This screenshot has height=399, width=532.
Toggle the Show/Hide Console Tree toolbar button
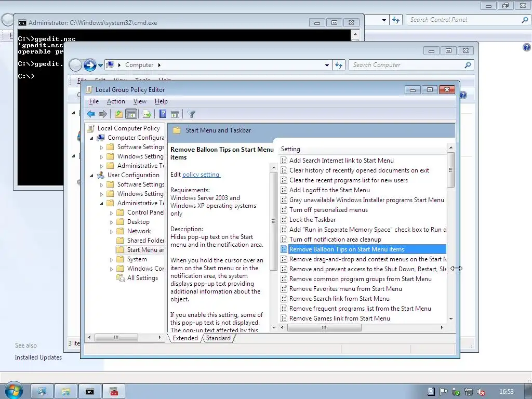point(131,114)
